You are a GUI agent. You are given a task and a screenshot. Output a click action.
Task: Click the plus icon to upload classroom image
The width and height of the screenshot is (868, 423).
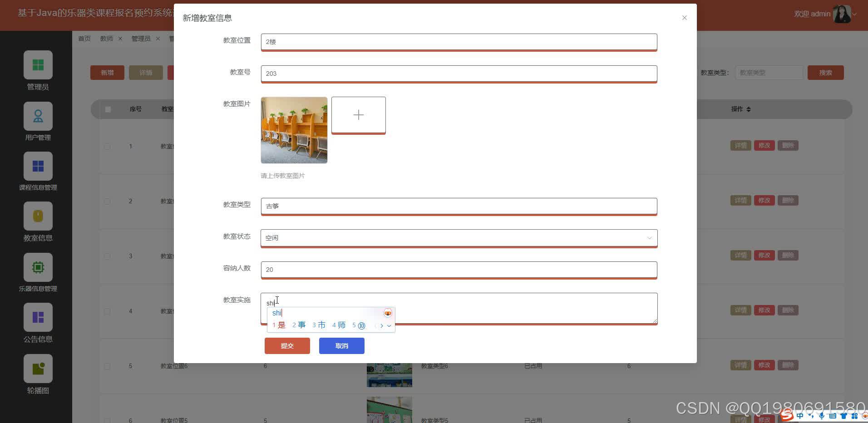click(x=359, y=115)
